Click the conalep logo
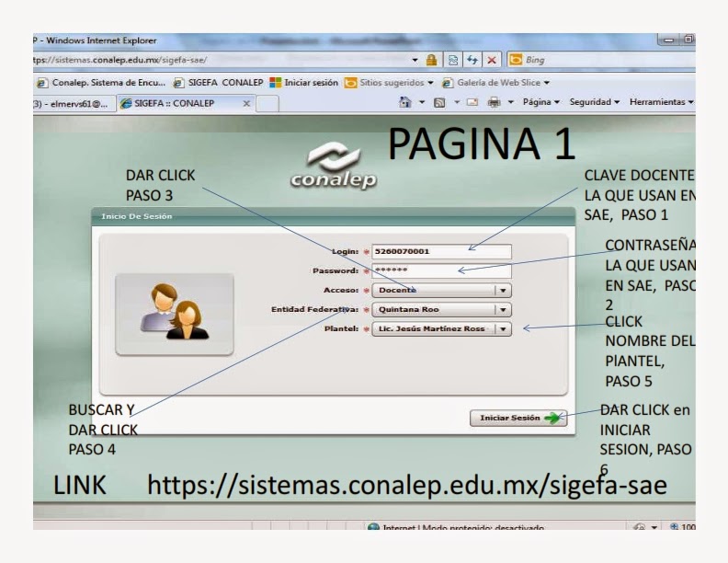This screenshot has height=563, width=728. pyautogui.click(x=334, y=167)
